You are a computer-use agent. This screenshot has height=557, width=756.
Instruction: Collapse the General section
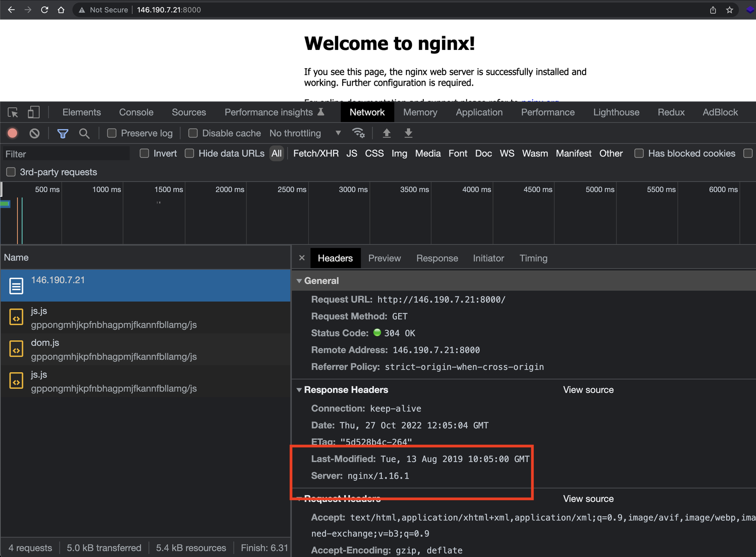pyautogui.click(x=299, y=281)
